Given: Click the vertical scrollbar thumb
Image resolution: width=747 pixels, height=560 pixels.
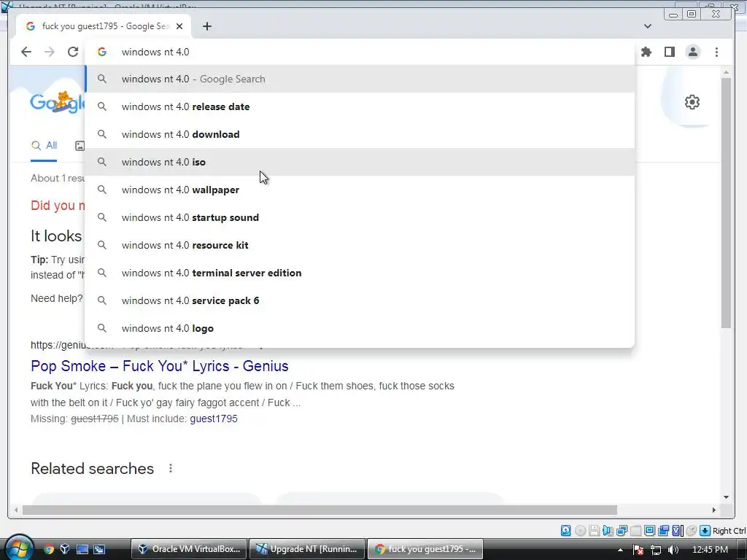Looking at the screenshot, I should point(726,203).
